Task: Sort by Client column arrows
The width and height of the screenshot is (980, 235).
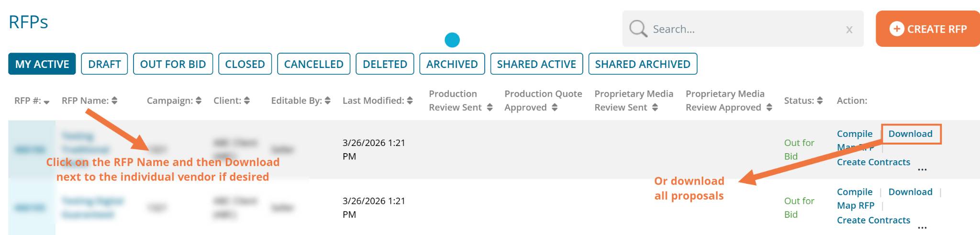Action: [x=247, y=101]
